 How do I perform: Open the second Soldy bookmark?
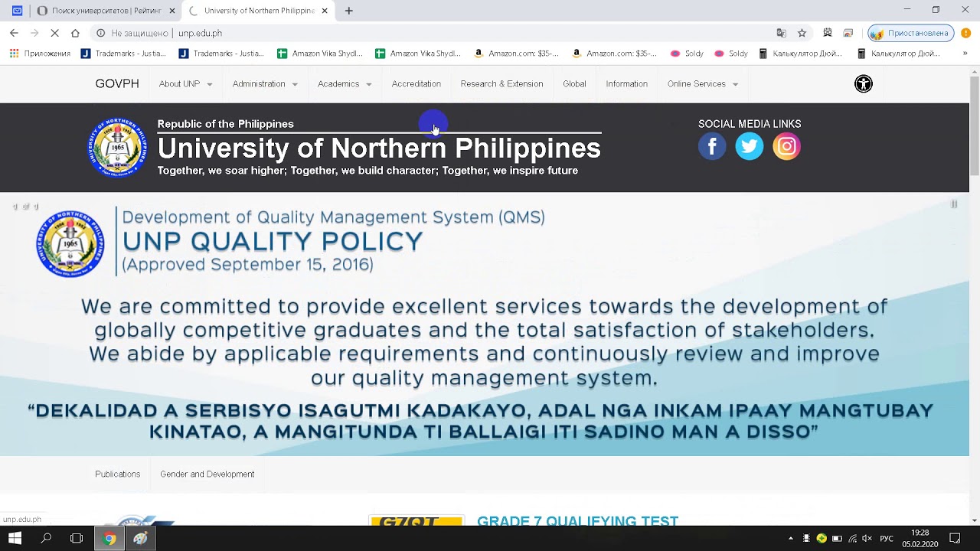tap(730, 54)
